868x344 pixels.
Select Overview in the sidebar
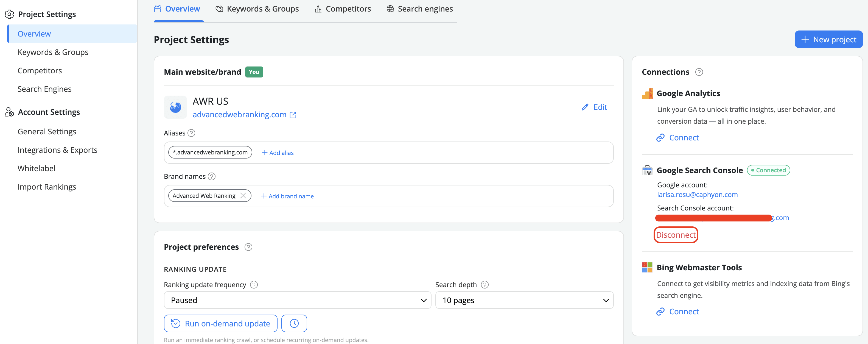point(72,34)
